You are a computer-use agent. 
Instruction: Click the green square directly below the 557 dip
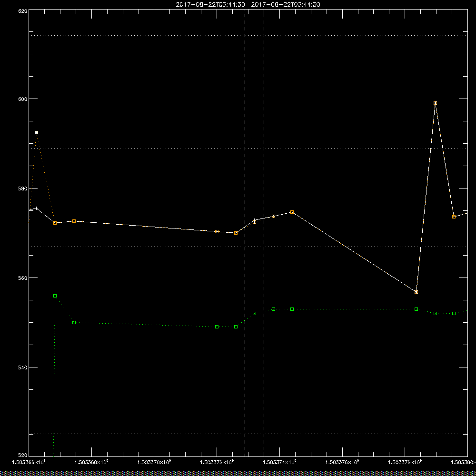pos(416,309)
